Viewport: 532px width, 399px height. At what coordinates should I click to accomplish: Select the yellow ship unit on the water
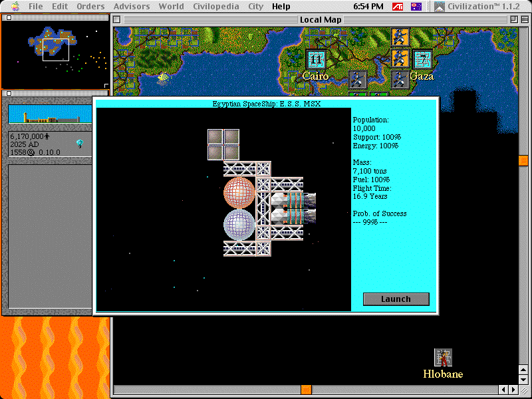click(164, 78)
